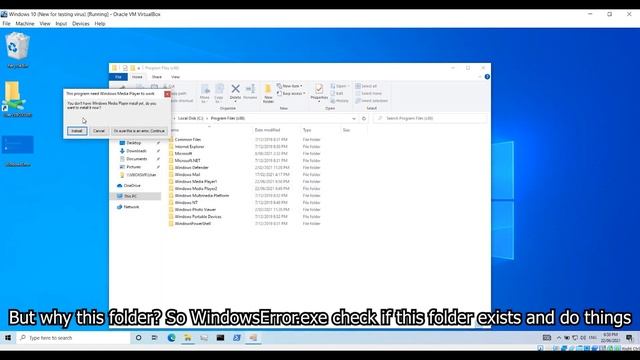
Task: Open VirtualBox Machine menu
Action: click(x=25, y=24)
